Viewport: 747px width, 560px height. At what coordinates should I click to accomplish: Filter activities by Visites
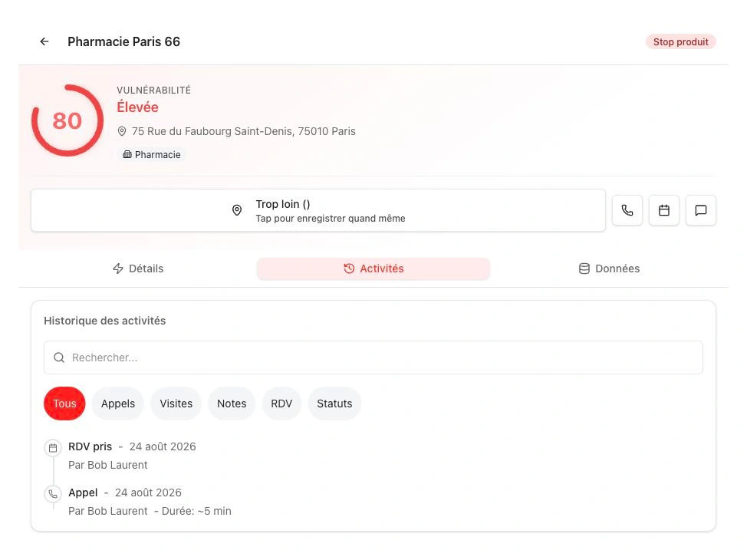tap(176, 404)
